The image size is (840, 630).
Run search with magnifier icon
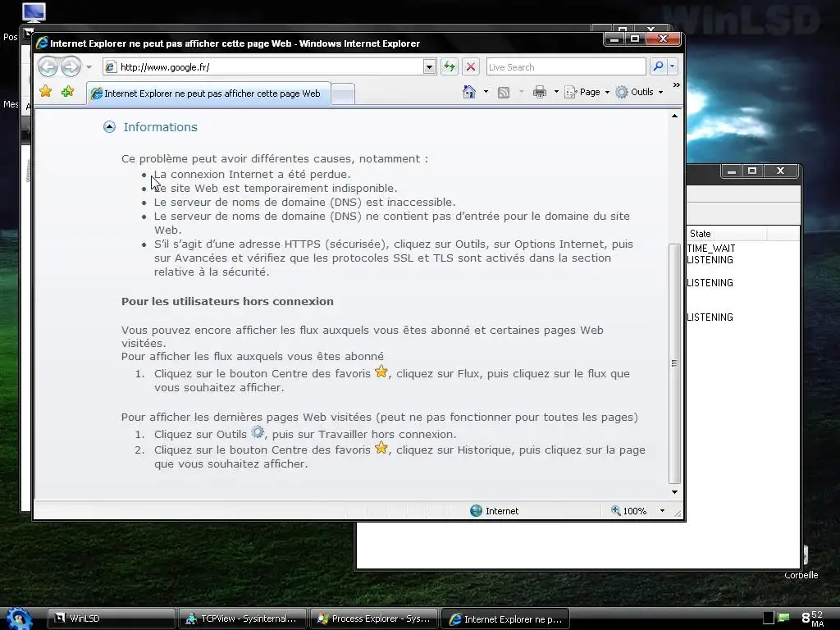pyautogui.click(x=658, y=66)
